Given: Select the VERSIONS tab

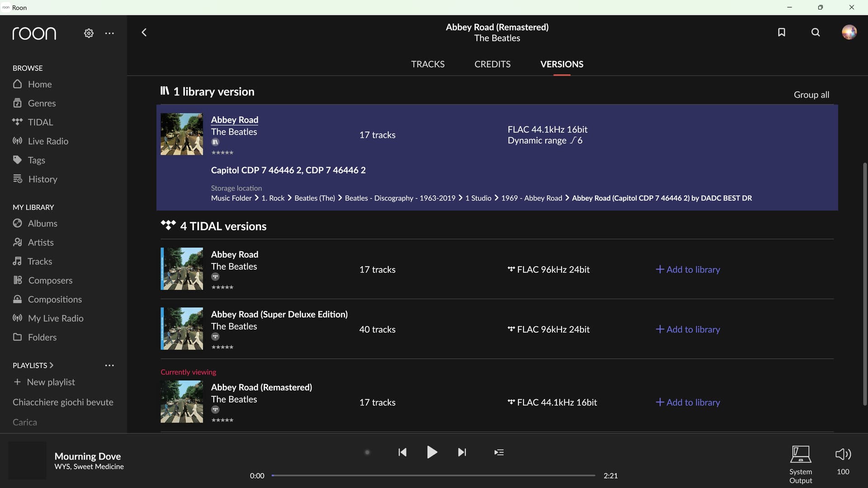Looking at the screenshot, I should (561, 64).
